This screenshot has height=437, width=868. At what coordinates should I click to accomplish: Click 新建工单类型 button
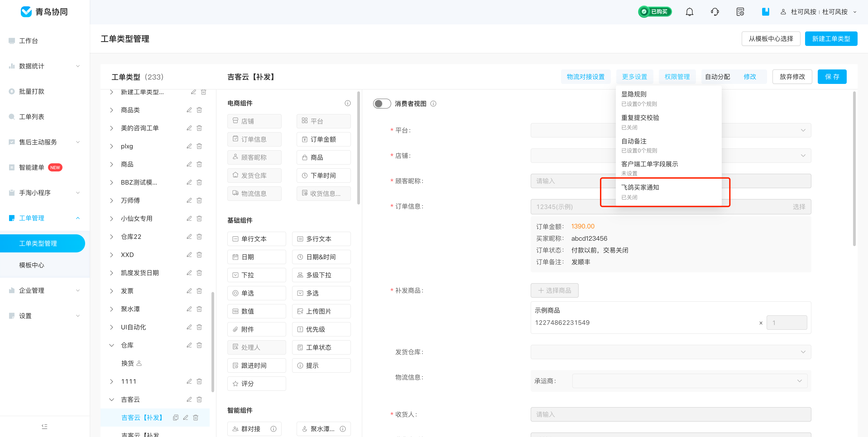tap(831, 39)
